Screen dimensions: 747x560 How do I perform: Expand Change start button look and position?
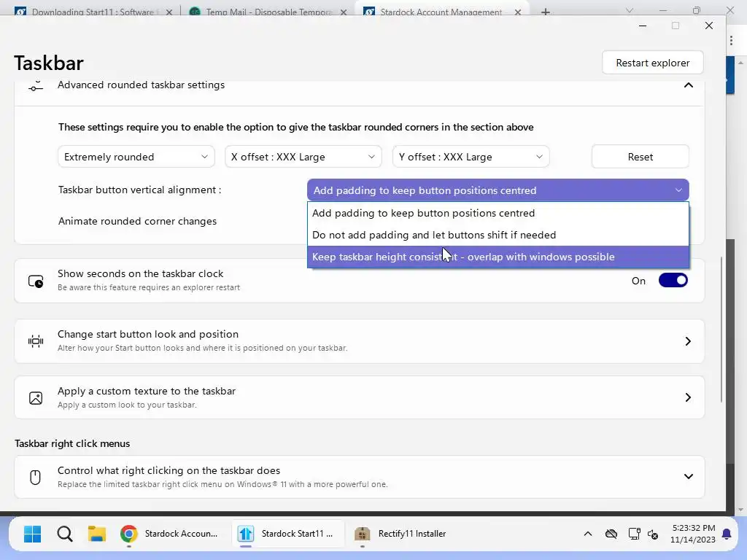coord(688,341)
